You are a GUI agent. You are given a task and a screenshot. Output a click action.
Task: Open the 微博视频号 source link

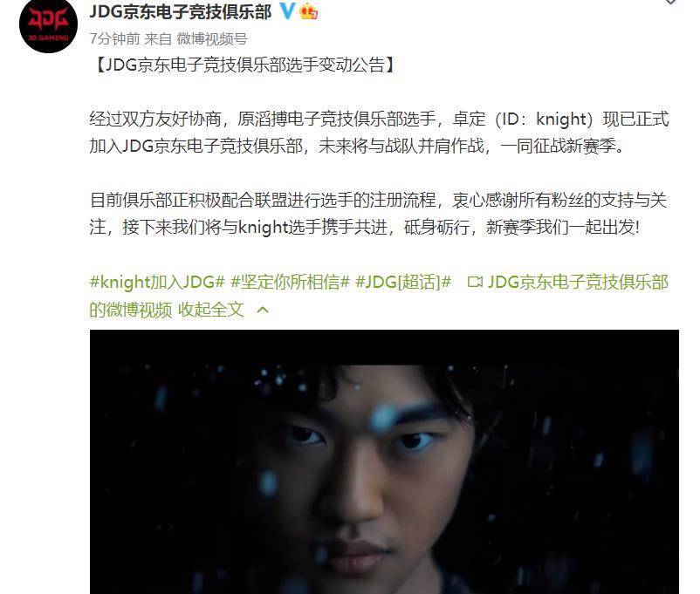tap(212, 39)
